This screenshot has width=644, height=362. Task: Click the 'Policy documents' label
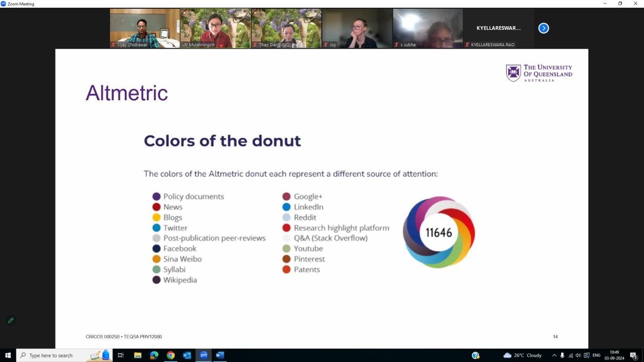[x=194, y=197]
